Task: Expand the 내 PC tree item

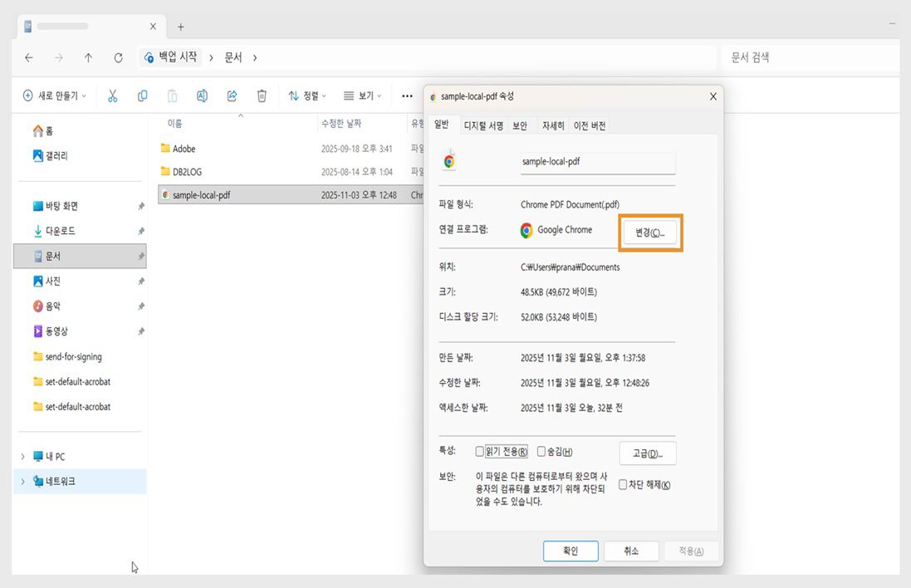Action: tap(22, 456)
